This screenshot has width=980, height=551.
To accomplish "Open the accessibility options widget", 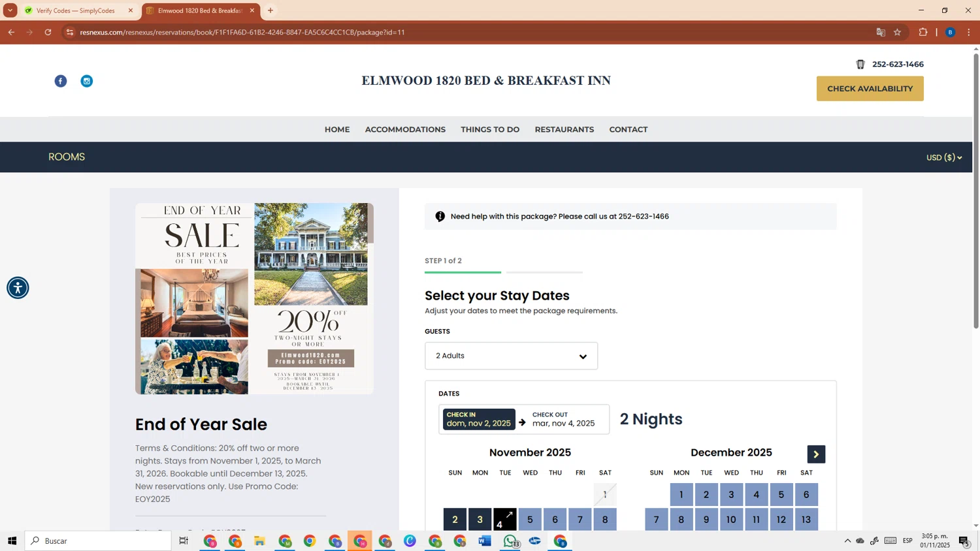I will [18, 288].
